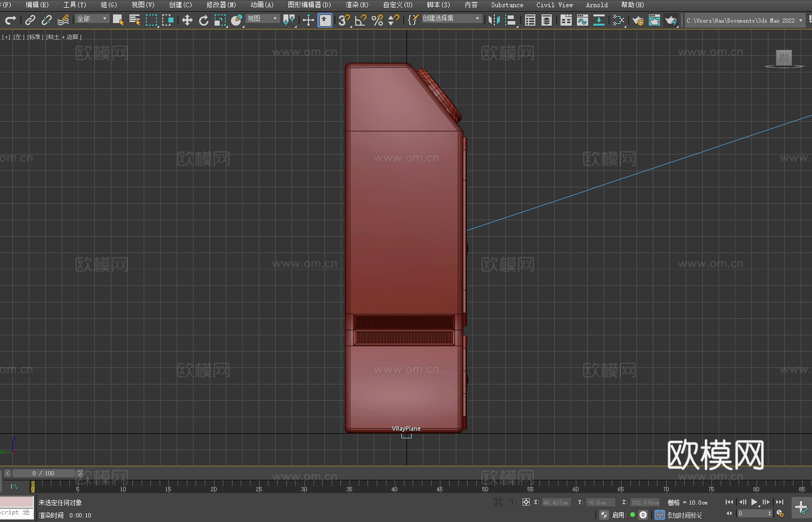
Task: Open the Substance menu
Action: 507,5
